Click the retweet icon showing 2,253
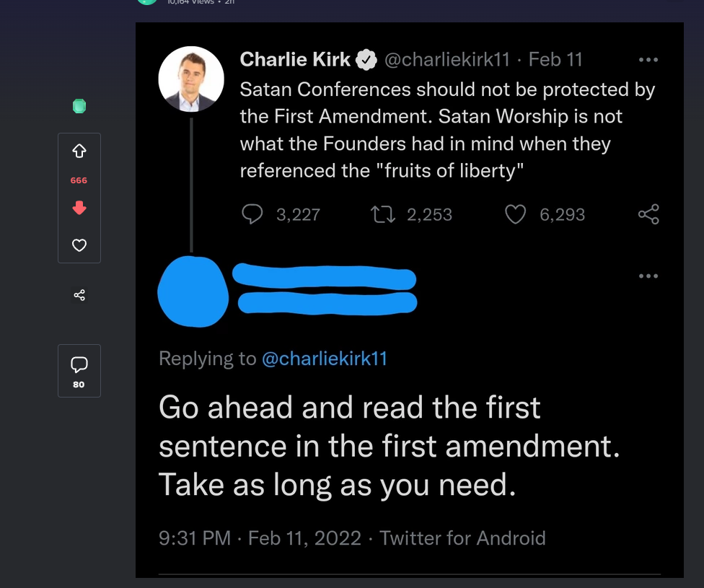This screenshot has height=588, width=704. point(382,214)
